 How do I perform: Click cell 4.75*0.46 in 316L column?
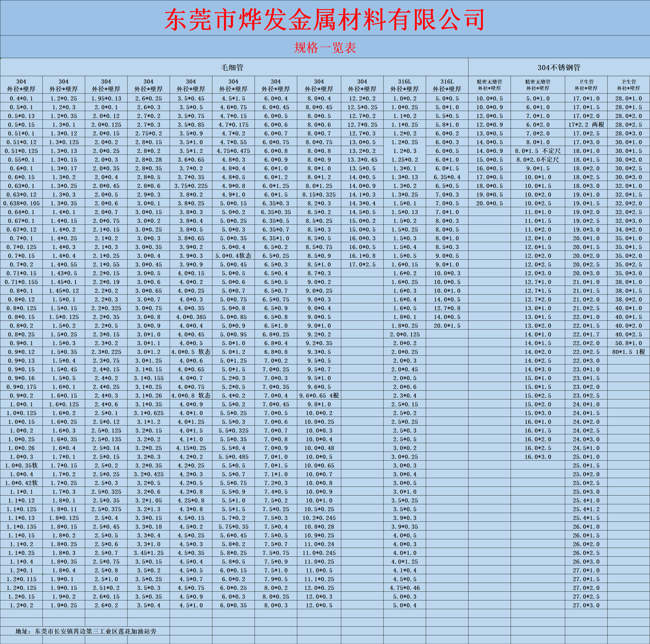pos(404,588)
